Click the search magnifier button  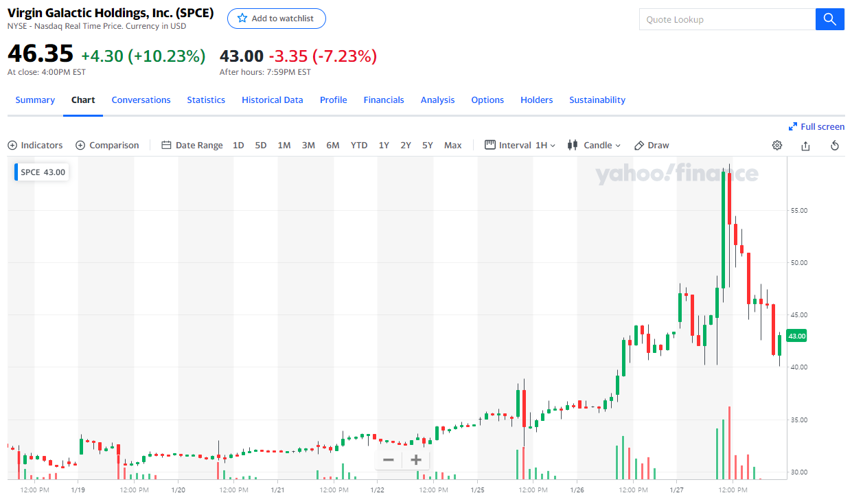829,19
